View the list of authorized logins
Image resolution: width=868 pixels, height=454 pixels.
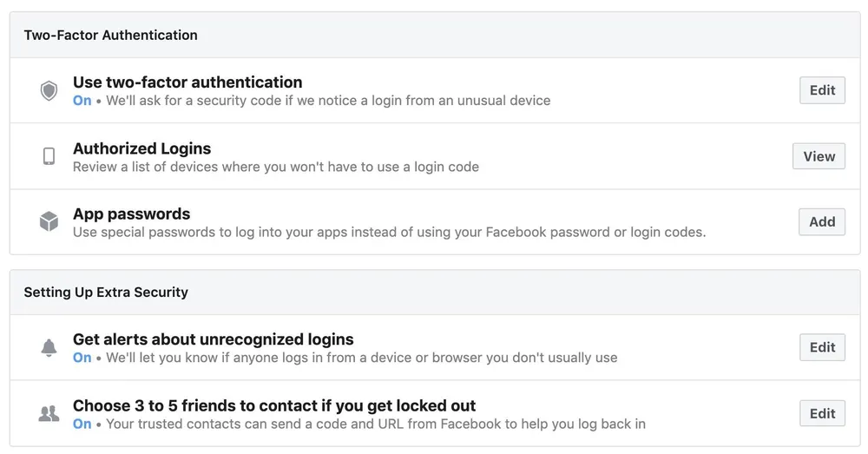click(x=819, y=156)
